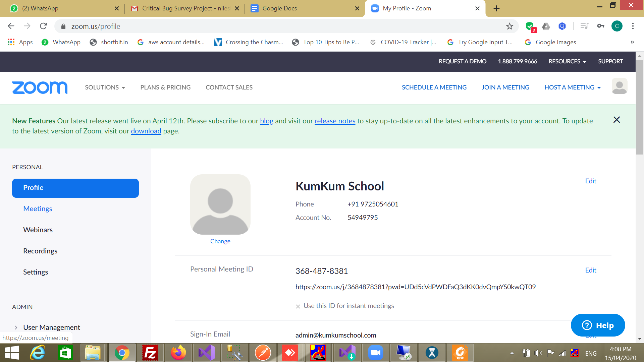Open the Zoom app in taskbar
644x362 pixels.
click(x=375, y=353)
